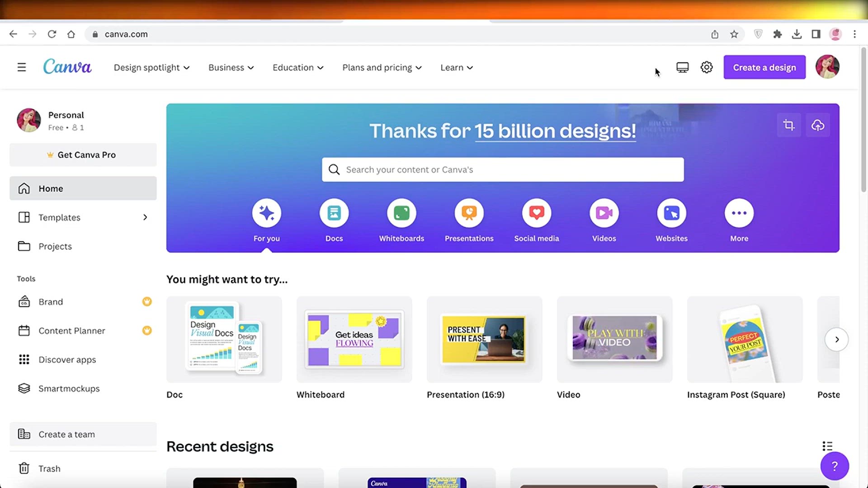Click Get Canva Pro button
The height and width of the screenshot is (488, 868).
click(x=83, y=155)
